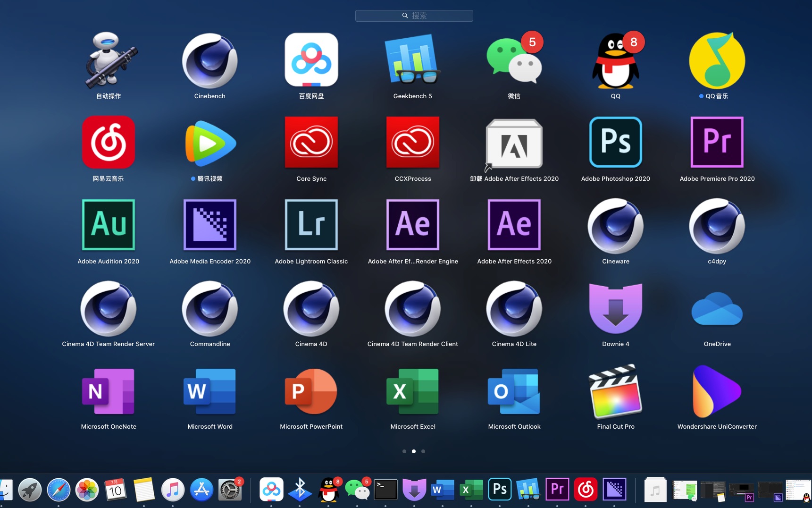This screenshot has width=812, height=508.
Task: Select the current middle Launchpad page dot
Action: click(x=414, y=451)
